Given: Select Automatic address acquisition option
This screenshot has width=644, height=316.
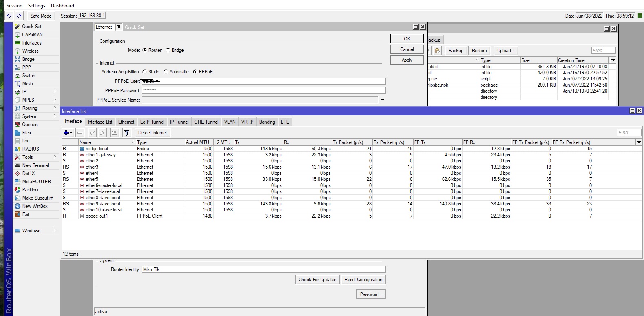Looking at the screenshot, I should [166, 72].
